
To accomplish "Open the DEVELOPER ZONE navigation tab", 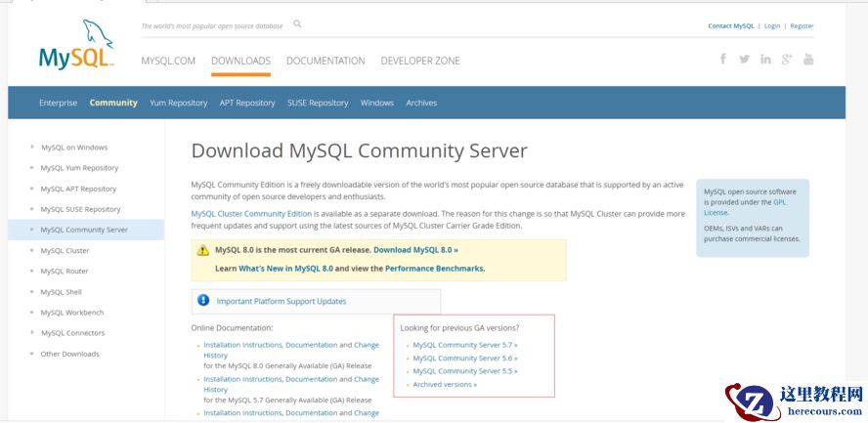I will click(420, 61).
